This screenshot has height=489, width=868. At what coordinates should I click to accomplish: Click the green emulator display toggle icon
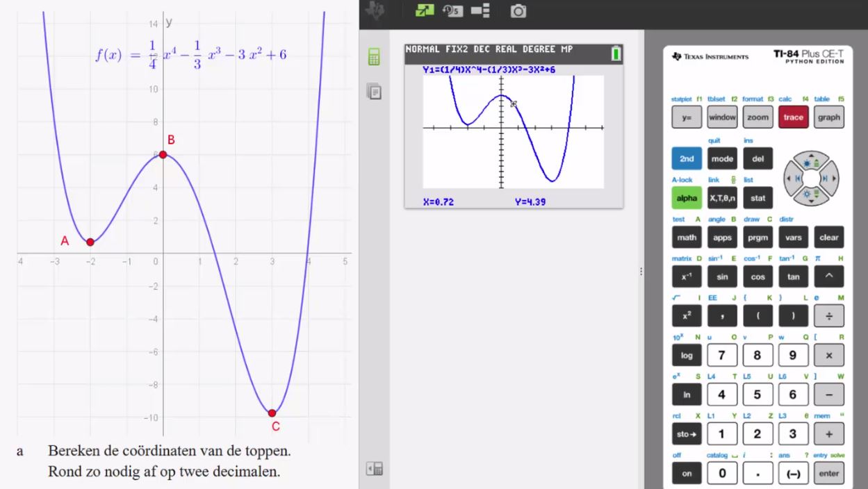(x=424, y=11)
